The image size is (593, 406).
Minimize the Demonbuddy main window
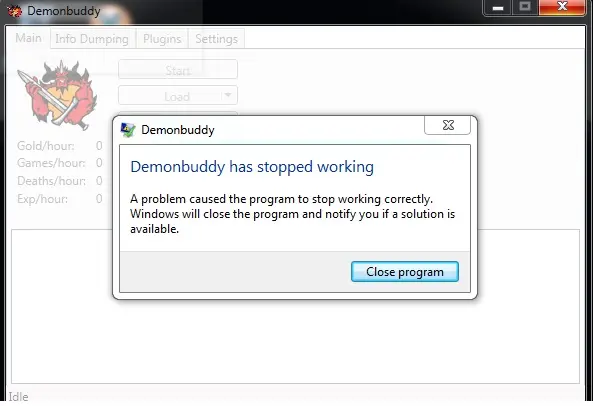tap(498, 8)
